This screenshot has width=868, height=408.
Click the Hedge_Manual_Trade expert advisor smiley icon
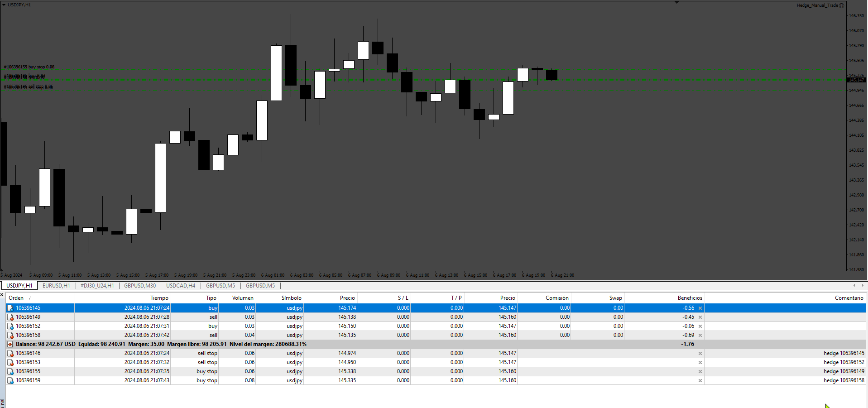pos(841,5)
